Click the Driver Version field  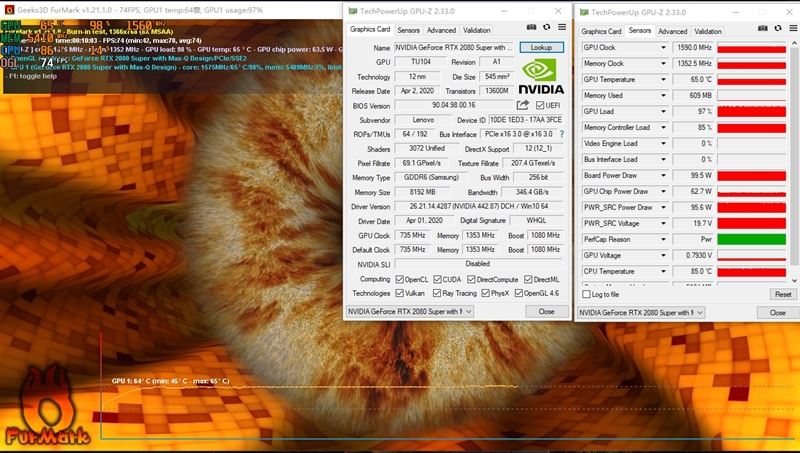pyautogui.click(x=479, y=207)
